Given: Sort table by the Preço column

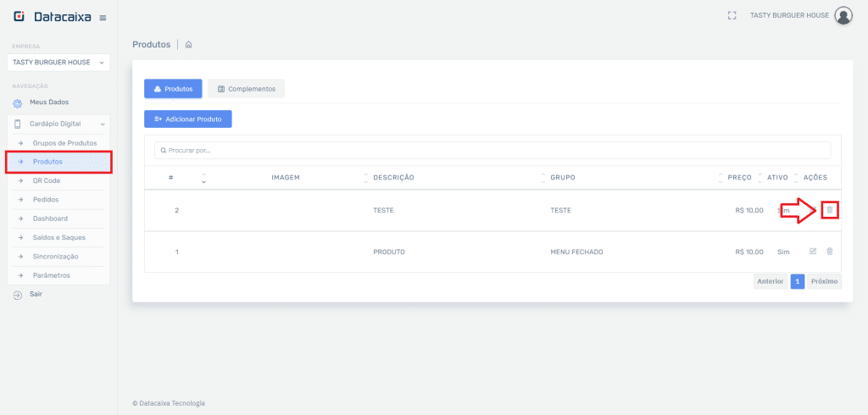Looking at the screenshot, I should point(739,178).
